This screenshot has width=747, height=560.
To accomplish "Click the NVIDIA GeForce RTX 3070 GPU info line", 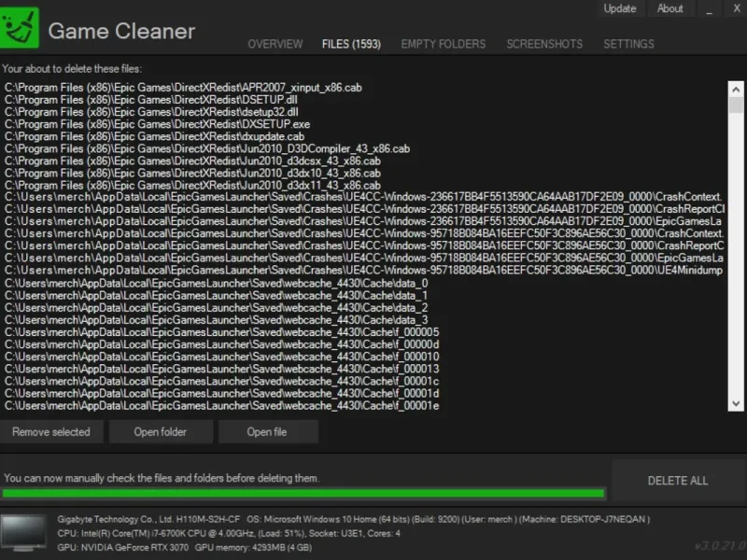I will tap(184, 548).
